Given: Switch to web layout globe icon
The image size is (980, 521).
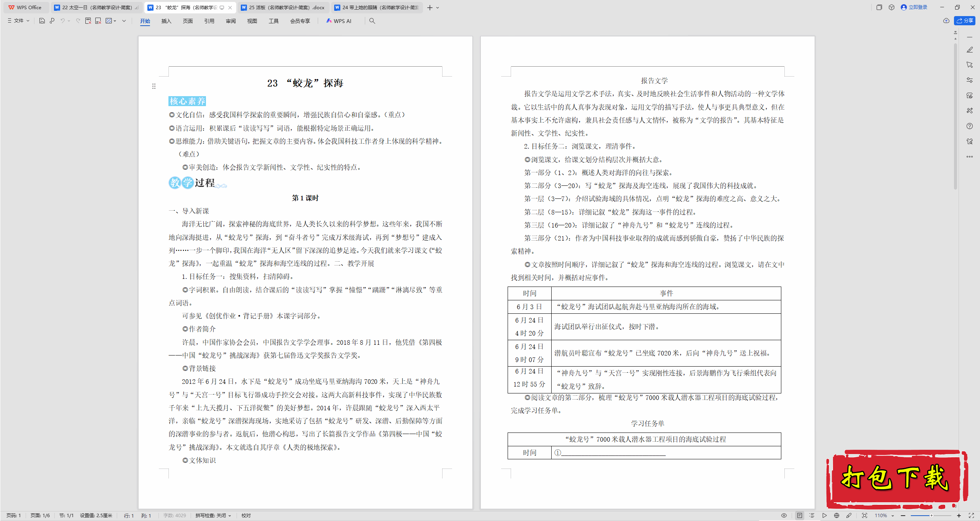Looking at the screenshot, I should click(836, 516).
